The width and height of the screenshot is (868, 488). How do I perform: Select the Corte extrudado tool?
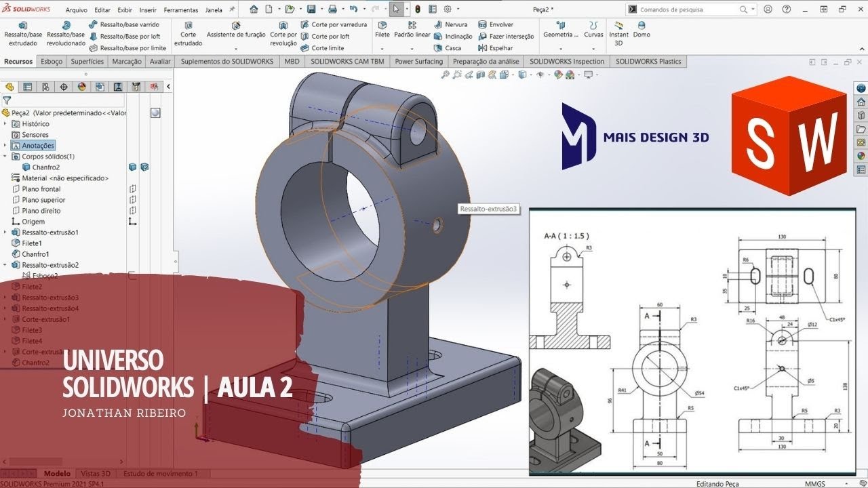point(188,33)
